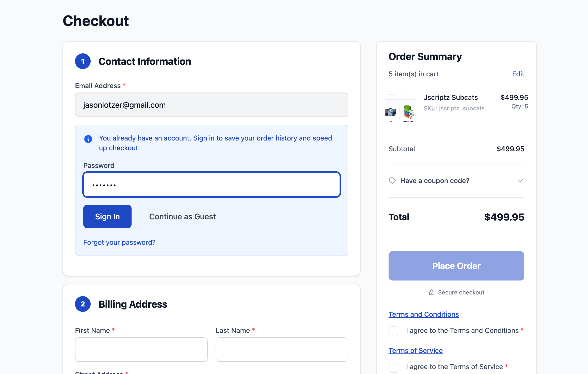Click the coupon tag icon
The width and height of the screenshot is (588, 374).
[392, 181]
